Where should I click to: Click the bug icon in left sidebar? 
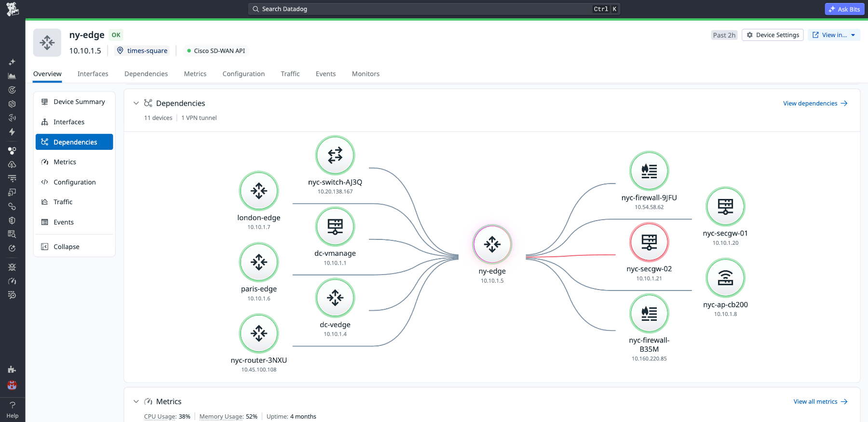12,267
